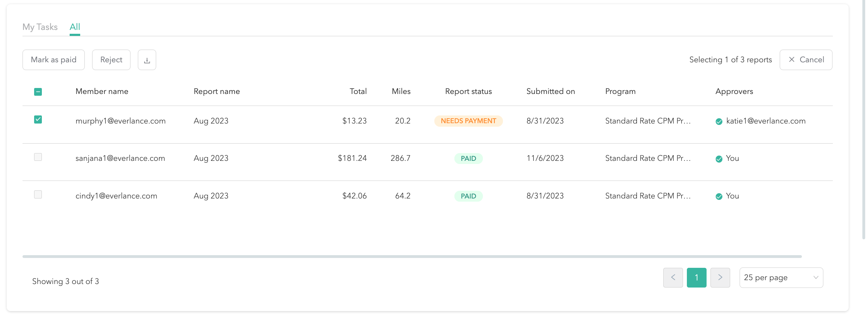The image size is (868, 328).
Task: Open the 25 per page dropdown
Action: coord(781,278)
